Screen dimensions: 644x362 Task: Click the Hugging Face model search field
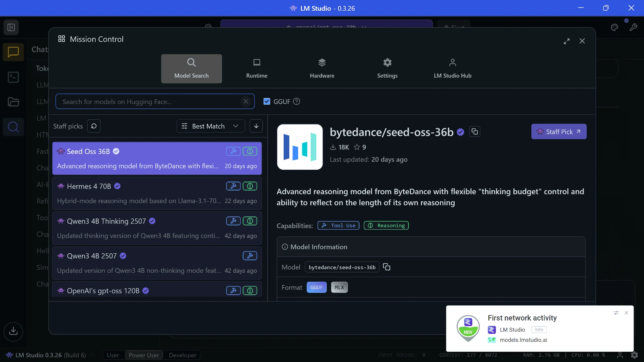pos(148,101)
